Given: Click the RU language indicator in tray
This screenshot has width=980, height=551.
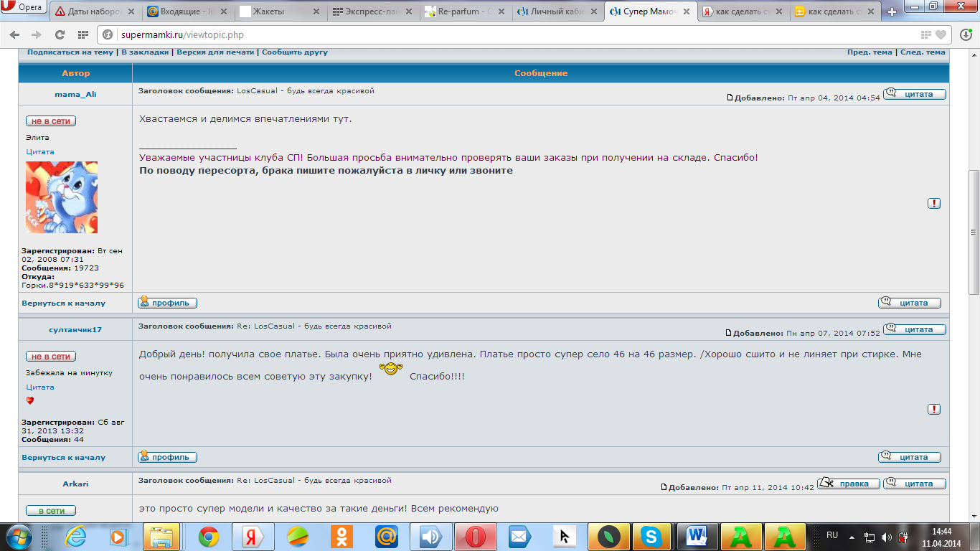Looking at the screenshot, I should coord(832,535).
